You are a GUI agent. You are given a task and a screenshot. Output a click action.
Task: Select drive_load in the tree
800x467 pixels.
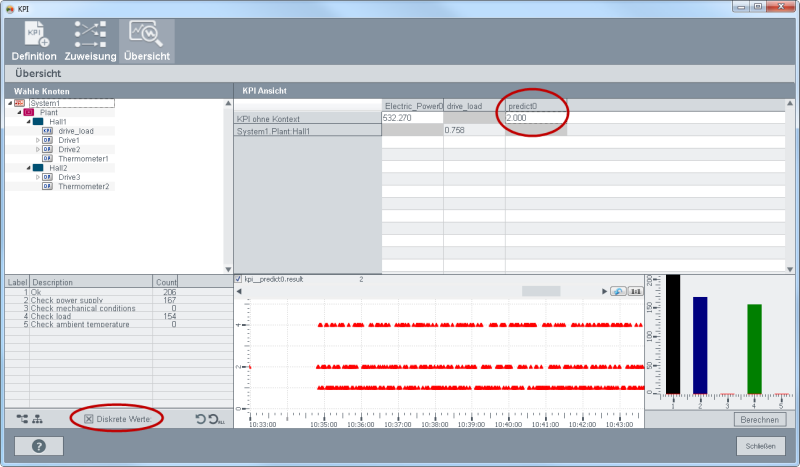point(76,131)
